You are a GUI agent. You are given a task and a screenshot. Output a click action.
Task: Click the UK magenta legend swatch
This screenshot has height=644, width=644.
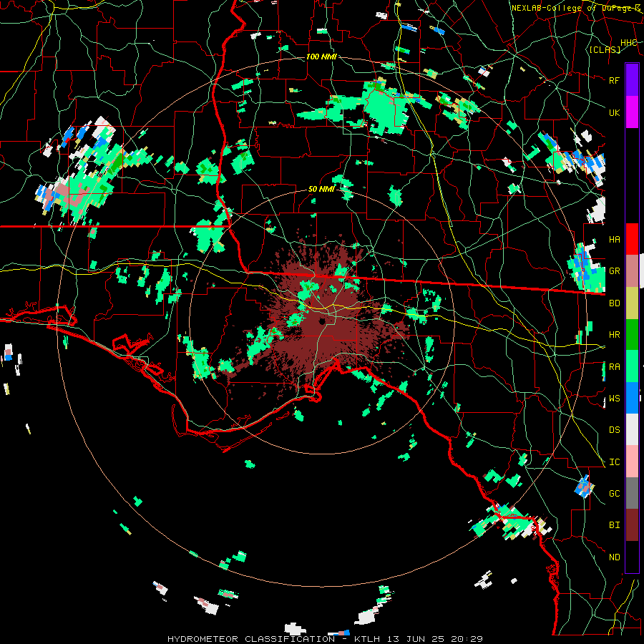pos(632,112)
